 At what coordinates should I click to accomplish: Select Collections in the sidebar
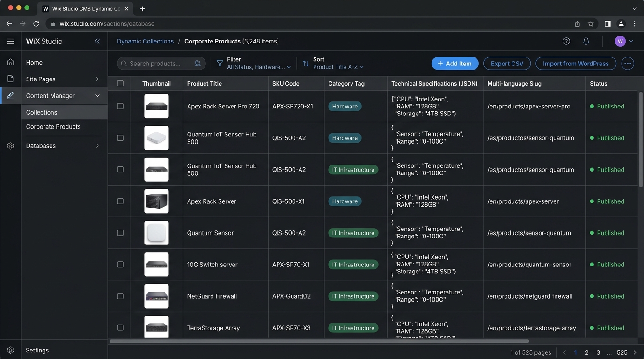[64, 112]
